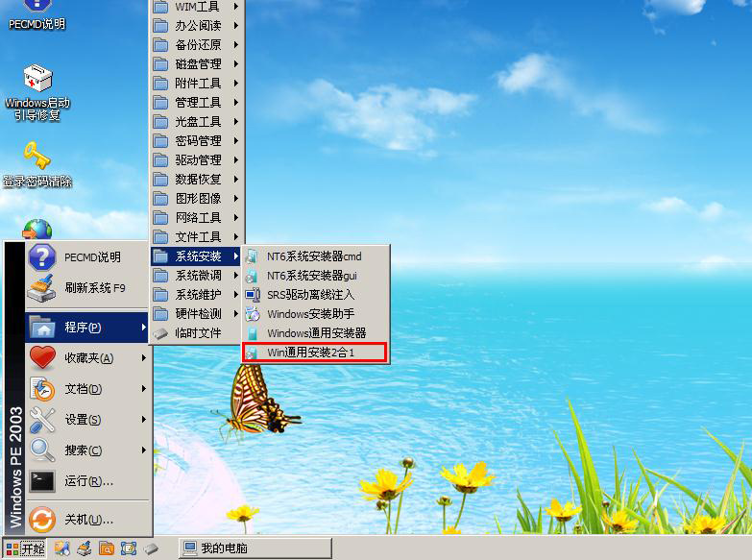Screen dimensions: 752x560
Task: Click quick launch folder search icon
Action: pos(107,548)
